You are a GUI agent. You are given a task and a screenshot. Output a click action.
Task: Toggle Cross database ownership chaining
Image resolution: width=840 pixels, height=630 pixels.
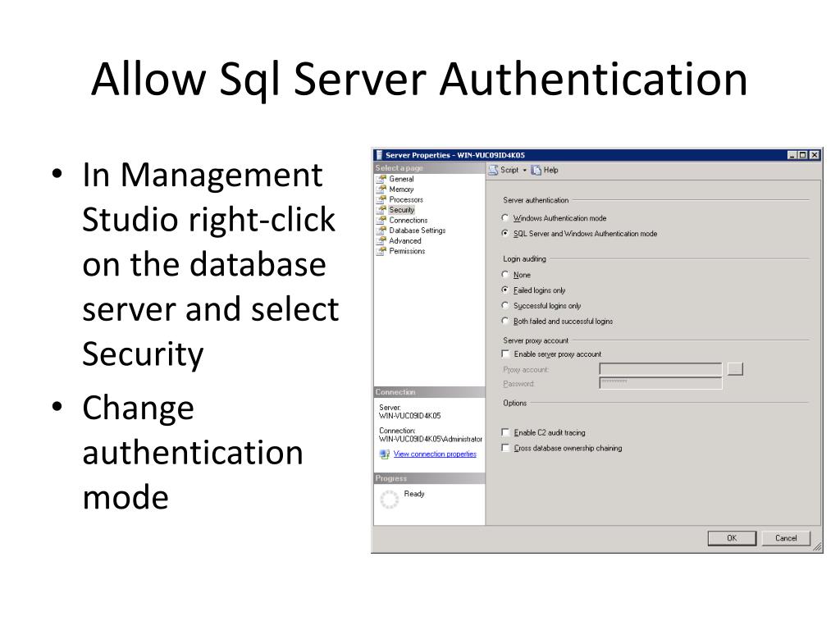(505, 447)
